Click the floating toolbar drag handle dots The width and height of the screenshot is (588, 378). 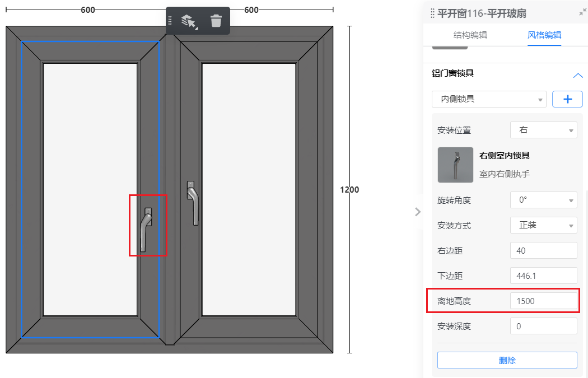pyautogui.click(x=170, y=21)
